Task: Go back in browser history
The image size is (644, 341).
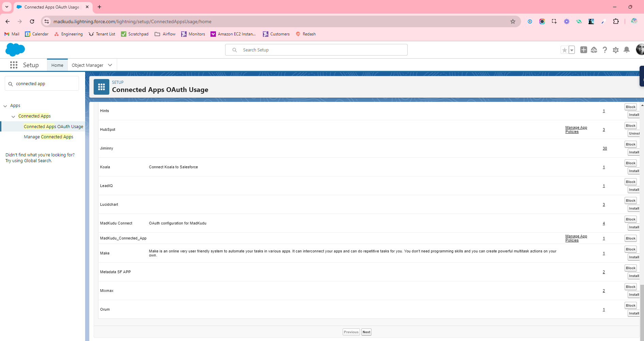Action: click(x=7, y=21)
